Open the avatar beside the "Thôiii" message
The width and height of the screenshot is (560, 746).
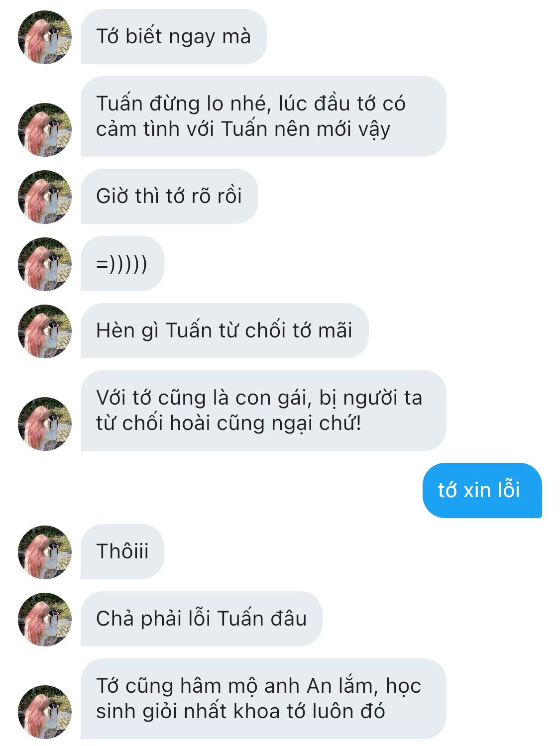45,552
